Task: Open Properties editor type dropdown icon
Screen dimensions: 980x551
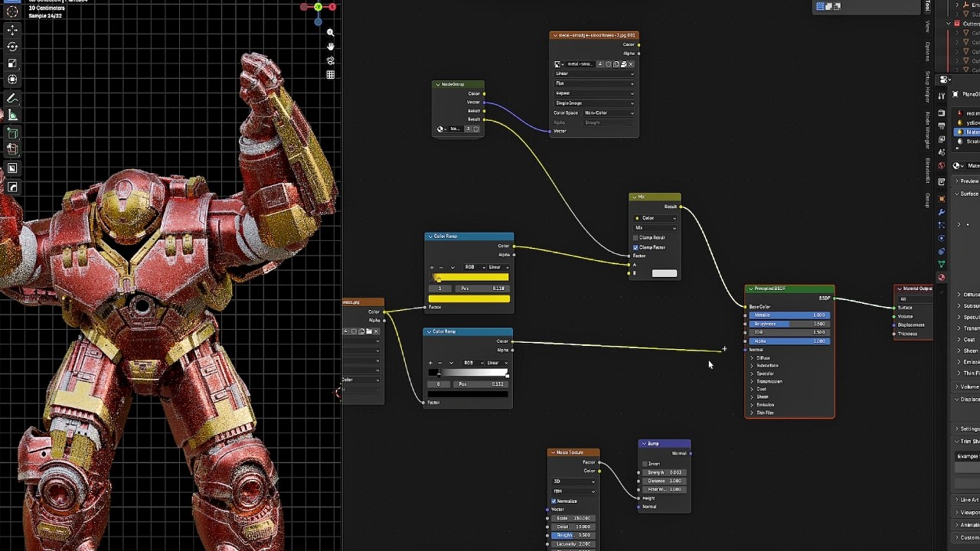Action: click(x=945, y=80)
